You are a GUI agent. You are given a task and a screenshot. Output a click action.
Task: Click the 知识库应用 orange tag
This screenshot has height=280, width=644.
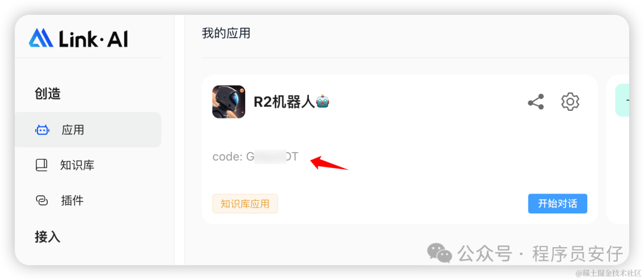[245, 204]
